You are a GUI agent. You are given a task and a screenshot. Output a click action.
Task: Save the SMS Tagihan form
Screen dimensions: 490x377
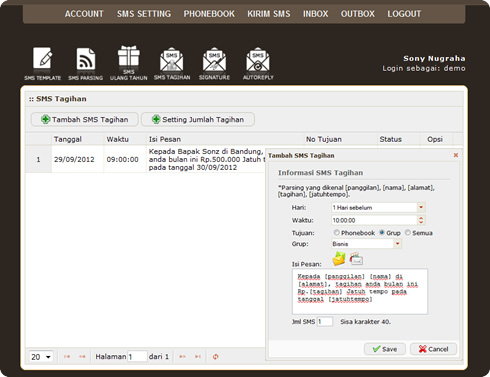[x=385, y=349]
